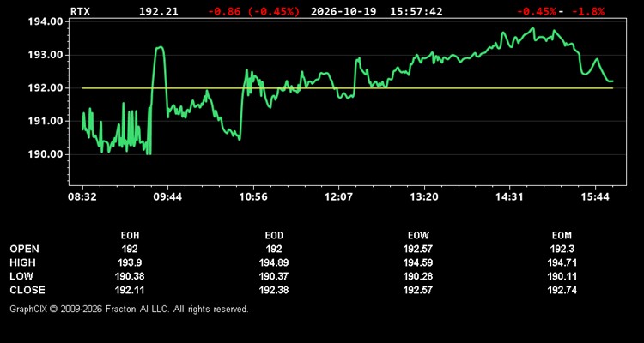Click the 191.00 y-axis label
This screenshot has width=644, height=343.
pyautogui.click(x=46, y=122)
